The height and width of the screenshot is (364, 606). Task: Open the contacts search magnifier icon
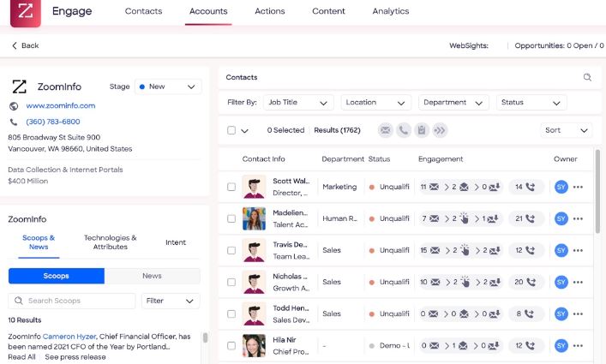587,77
